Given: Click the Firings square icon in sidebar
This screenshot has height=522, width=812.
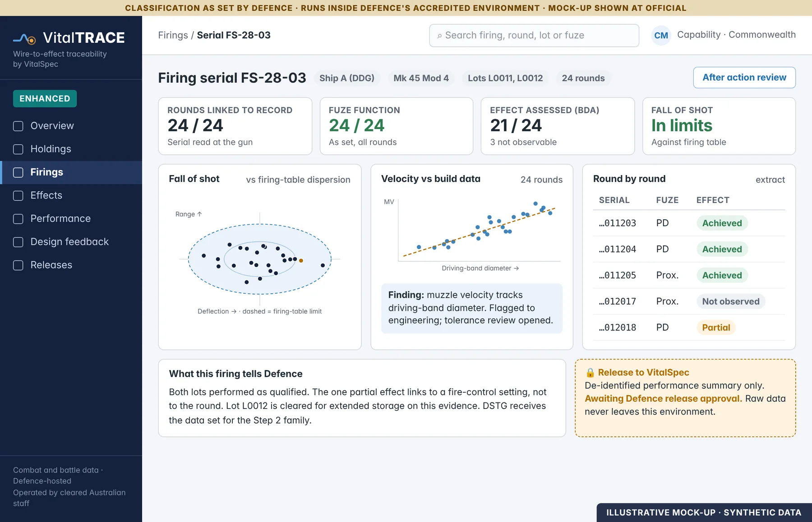Looking at the screenshot, I should click(x=18, y=172).
